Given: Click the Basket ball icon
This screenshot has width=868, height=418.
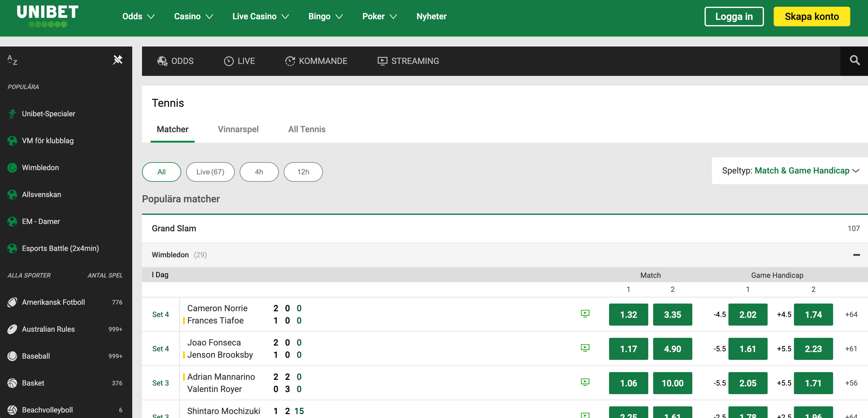Looking at the screenshot, I should click(x=12, y=383).
